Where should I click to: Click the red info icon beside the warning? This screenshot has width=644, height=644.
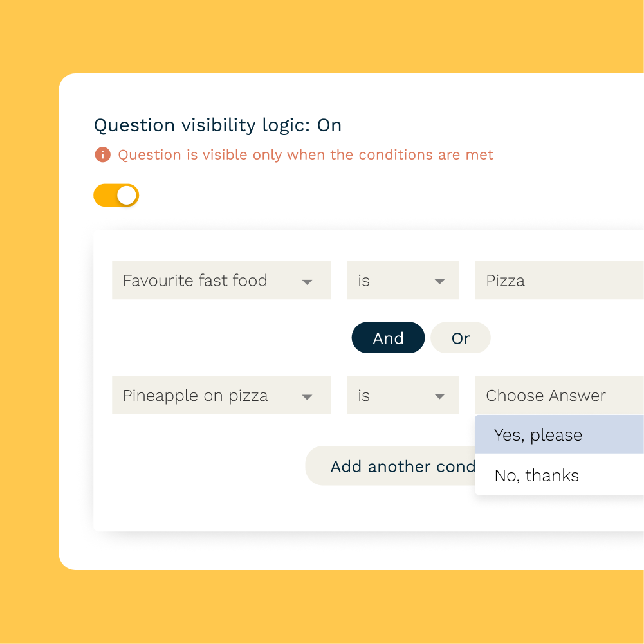click(102, 155)
